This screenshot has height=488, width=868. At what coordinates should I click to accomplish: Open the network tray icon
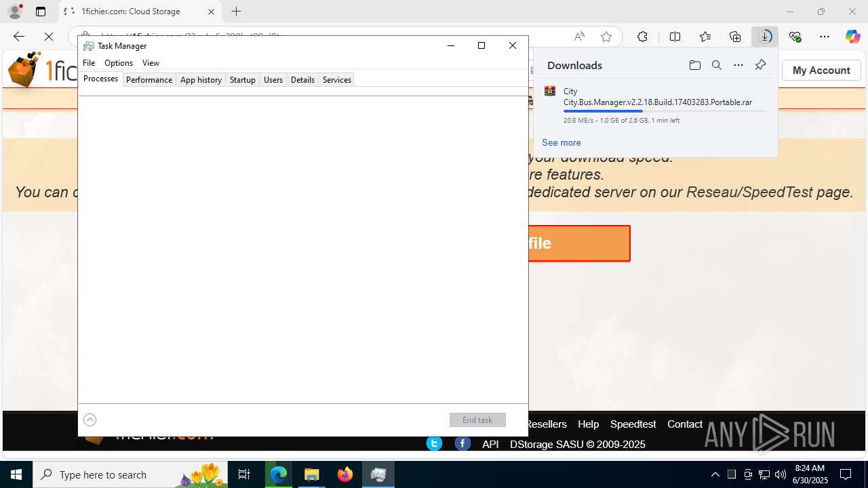click(x=764, y=474)
